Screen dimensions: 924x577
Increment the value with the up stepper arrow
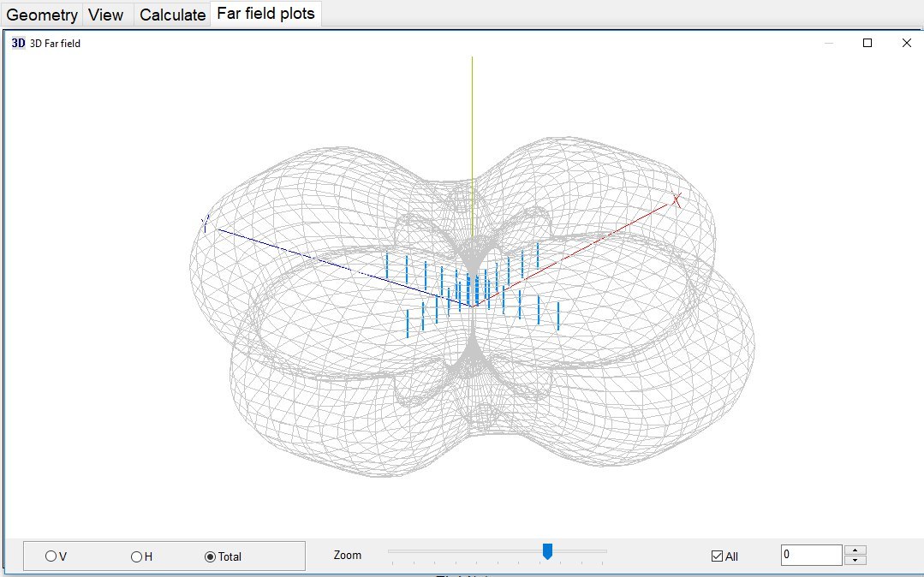click(x=855, y=550)
